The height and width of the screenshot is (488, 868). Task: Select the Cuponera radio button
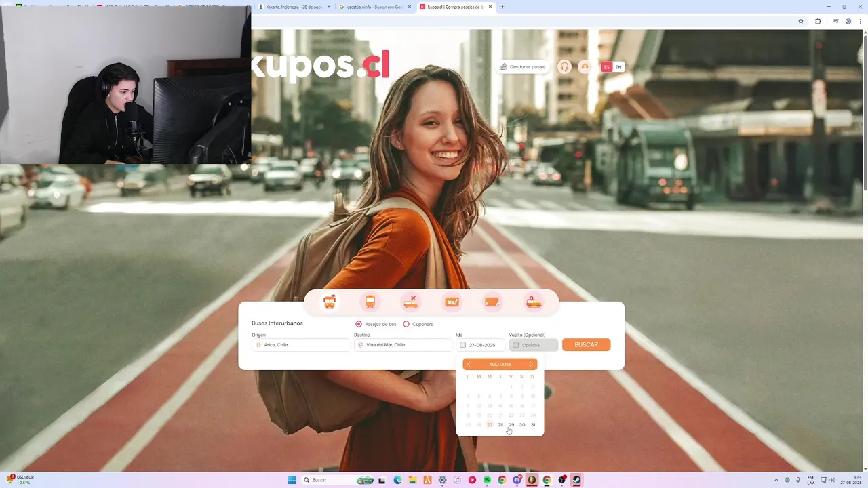(406, 324)
